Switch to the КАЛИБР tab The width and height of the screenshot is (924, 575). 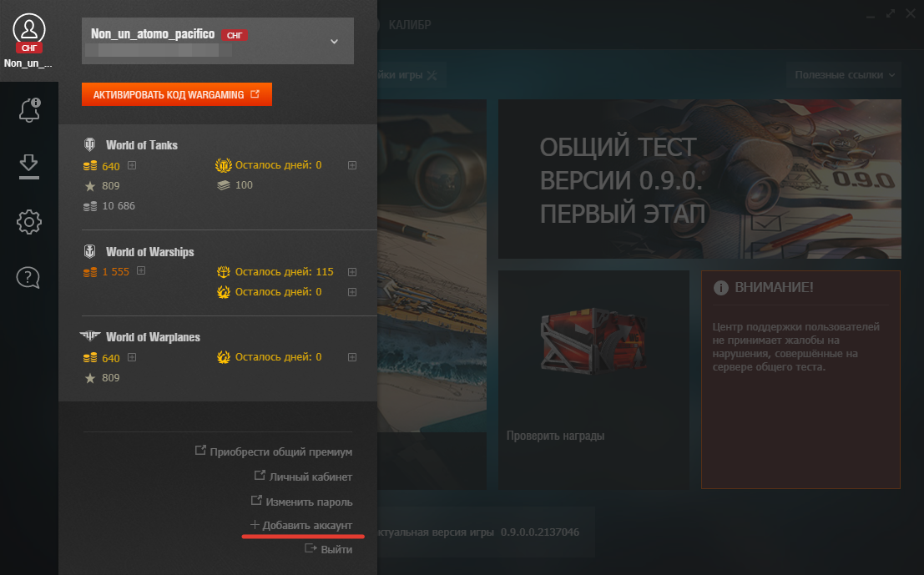pyautogui.click(x=410, y=25)
